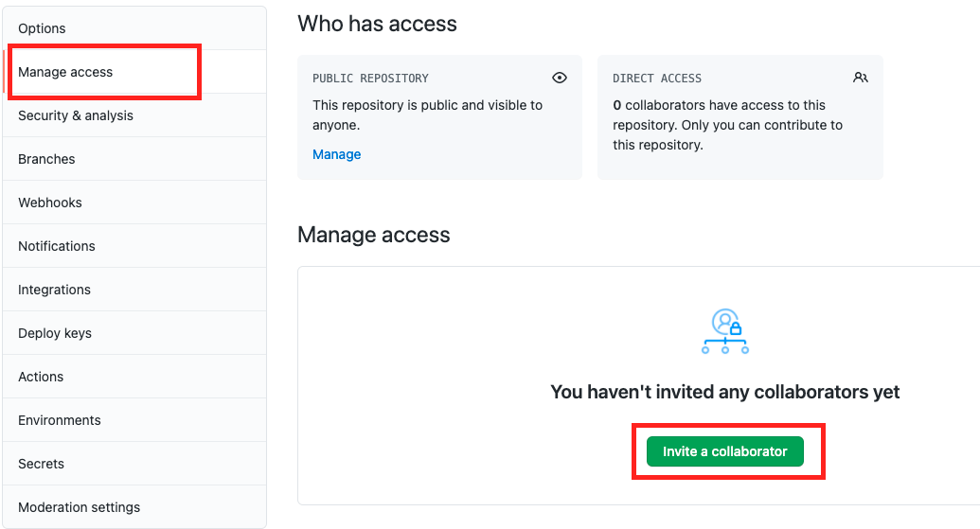Open the Webhooks settings page
The height and width of the screenshot is (529, 980).
[x=134, y=203]
